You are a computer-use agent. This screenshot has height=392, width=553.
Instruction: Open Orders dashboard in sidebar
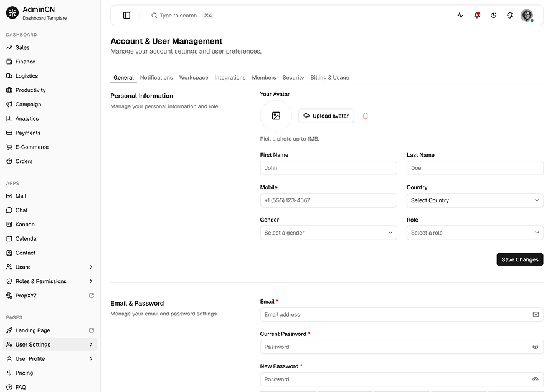(x=50, y=161)
